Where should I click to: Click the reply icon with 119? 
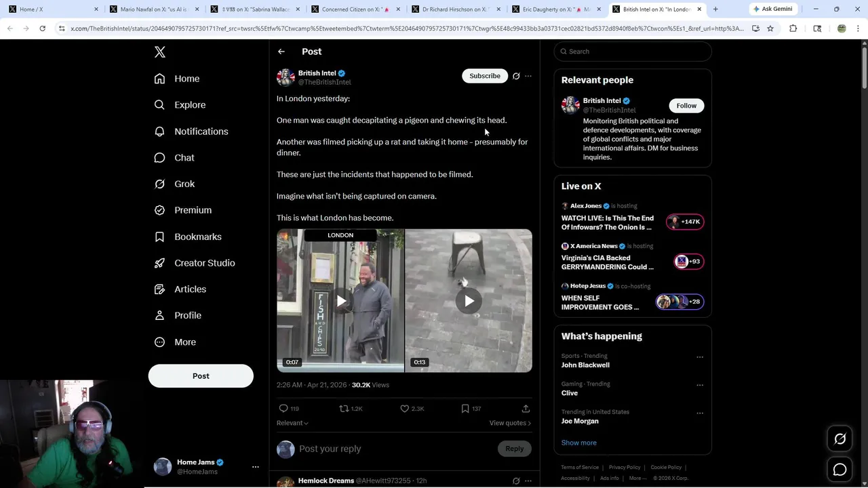tap(289, 409)
